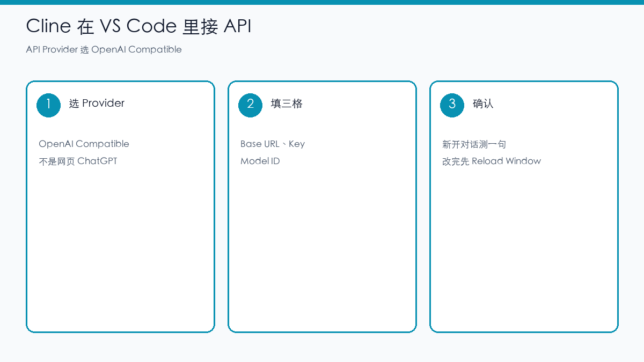This screenshot has width=644, height=362.
Task: Click the step 1 circle badge
Action: [49, 105]
